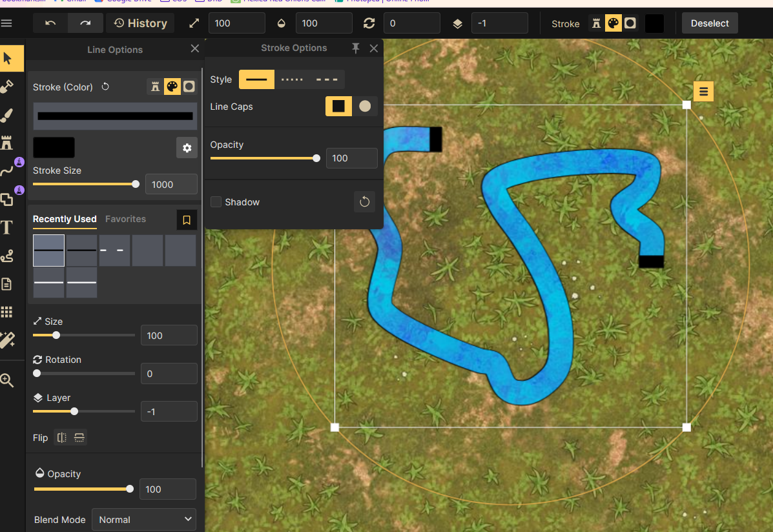Viewport: 773px width, 532px height.
Task: Open the Blend Mode dropdown
Action: (144, 520)
